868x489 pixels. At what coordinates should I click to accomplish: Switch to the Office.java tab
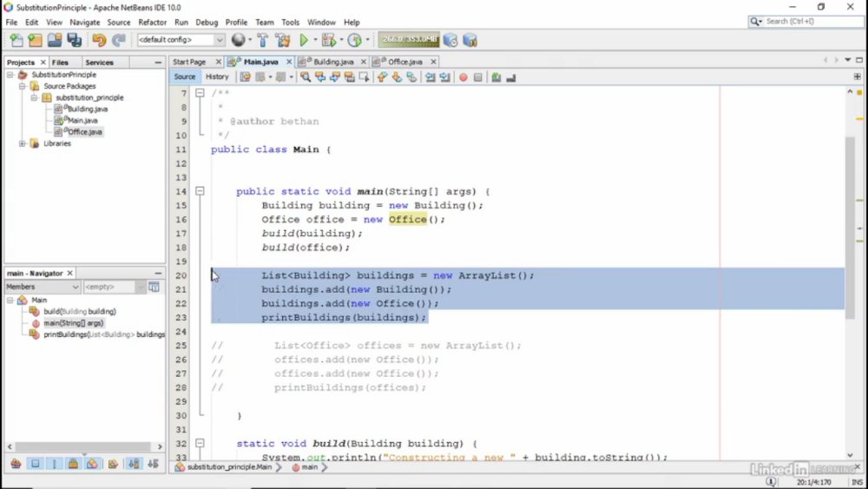[404, 62]
